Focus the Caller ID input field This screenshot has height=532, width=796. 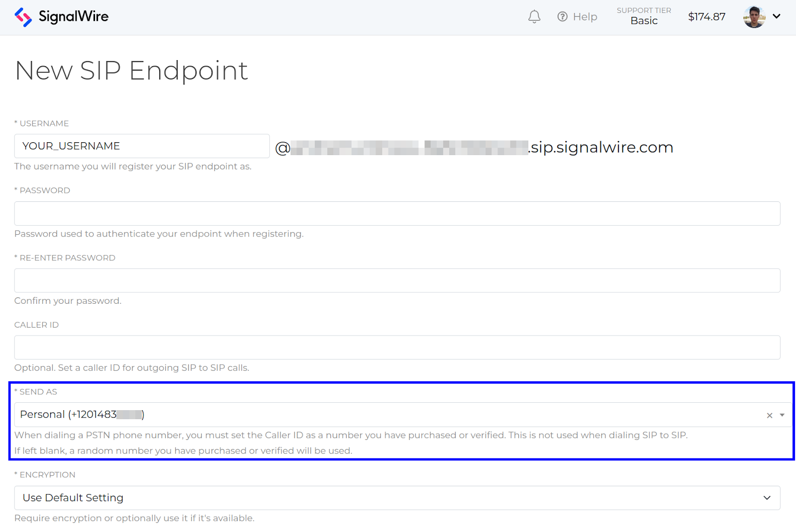tap(397, 348)
